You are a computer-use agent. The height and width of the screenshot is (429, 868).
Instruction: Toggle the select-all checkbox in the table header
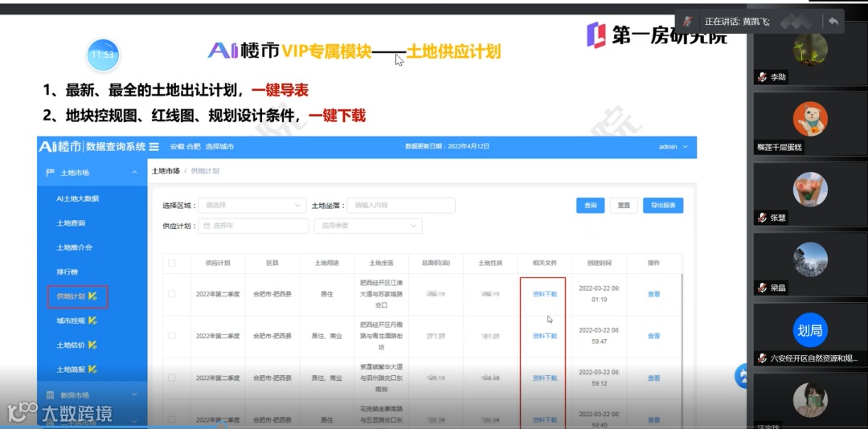point(172,263)
